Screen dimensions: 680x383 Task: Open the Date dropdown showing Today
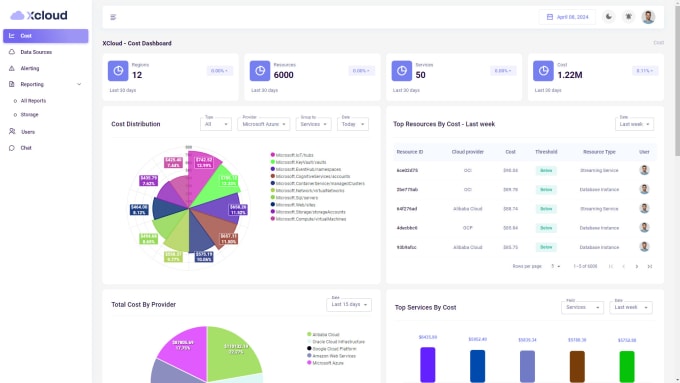[353, 124]
